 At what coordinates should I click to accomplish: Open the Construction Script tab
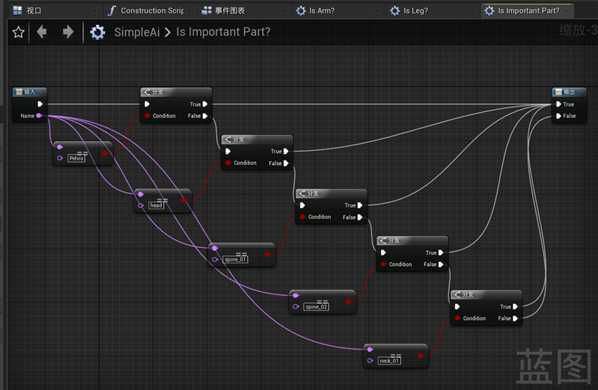(x=146, y=11)
